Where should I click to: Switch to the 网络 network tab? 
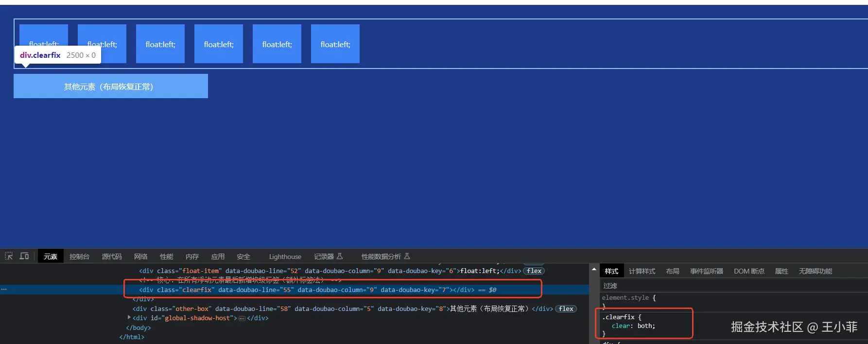point(141,257)
